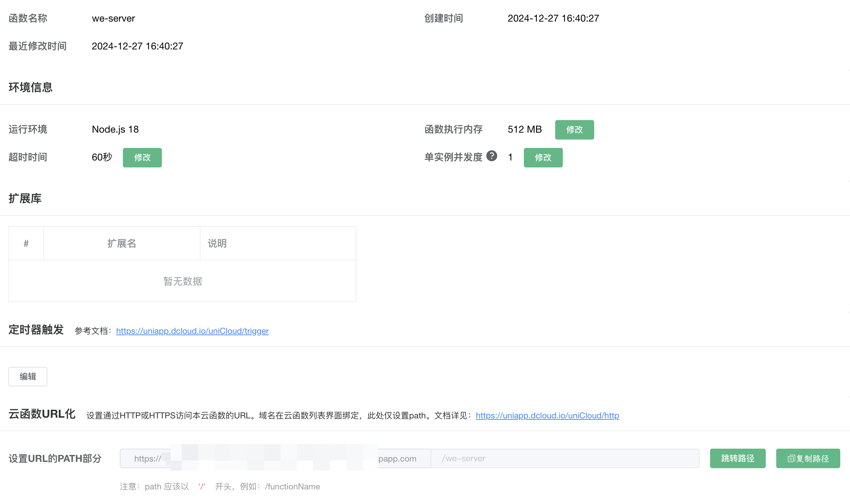Click the Node.js 18 runtime value
Image resolution: width=850 pixels, height=504 pixels.
click(115, 129)
